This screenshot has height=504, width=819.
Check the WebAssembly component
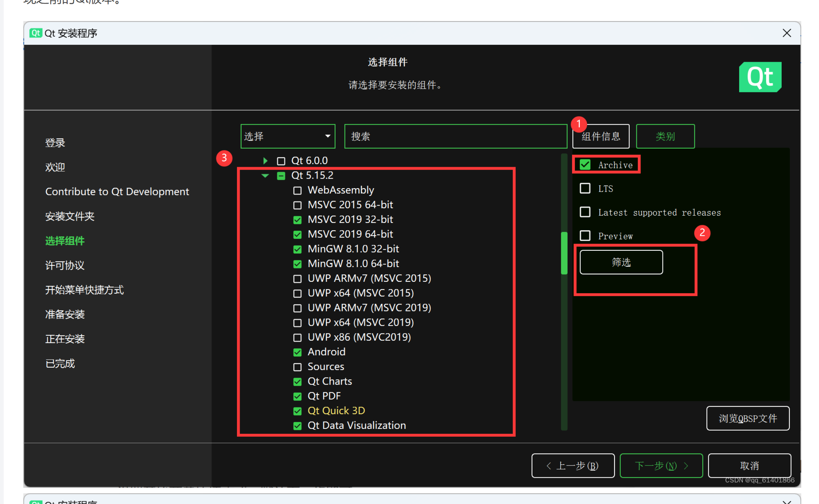297,190
